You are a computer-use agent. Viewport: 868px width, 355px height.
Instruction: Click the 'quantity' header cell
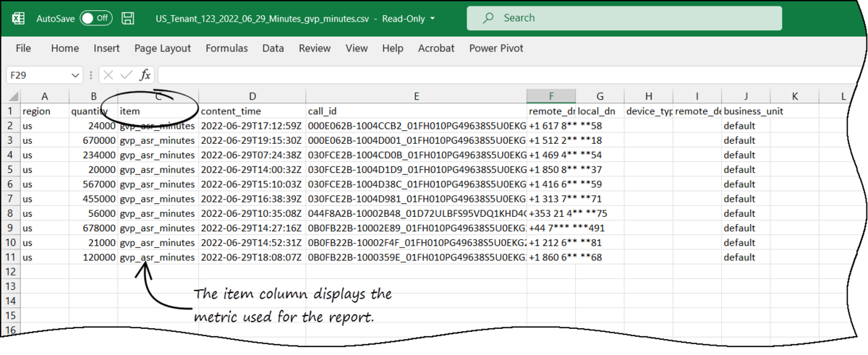(x=93, y=111)
